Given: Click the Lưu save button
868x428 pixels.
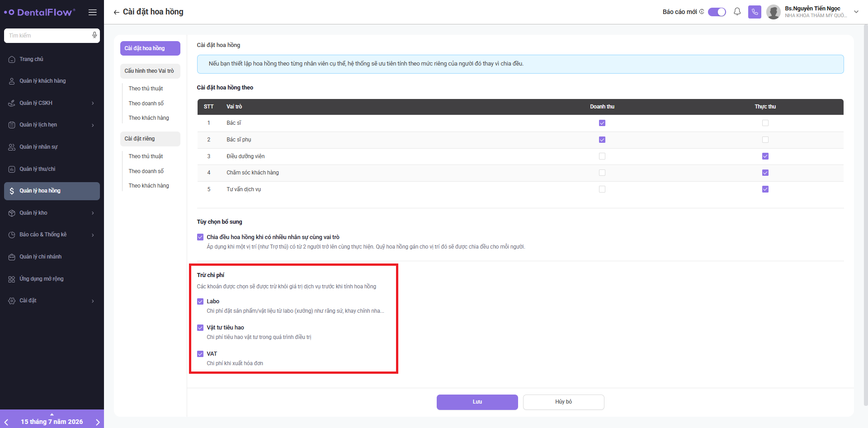Looking at the screenshot, I should point(477,402).
